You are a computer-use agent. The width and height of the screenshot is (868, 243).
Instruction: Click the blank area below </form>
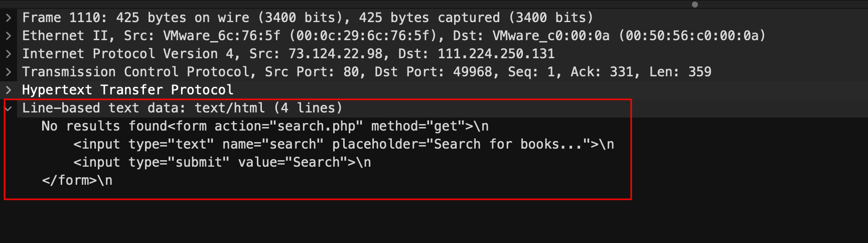(301, 221)
